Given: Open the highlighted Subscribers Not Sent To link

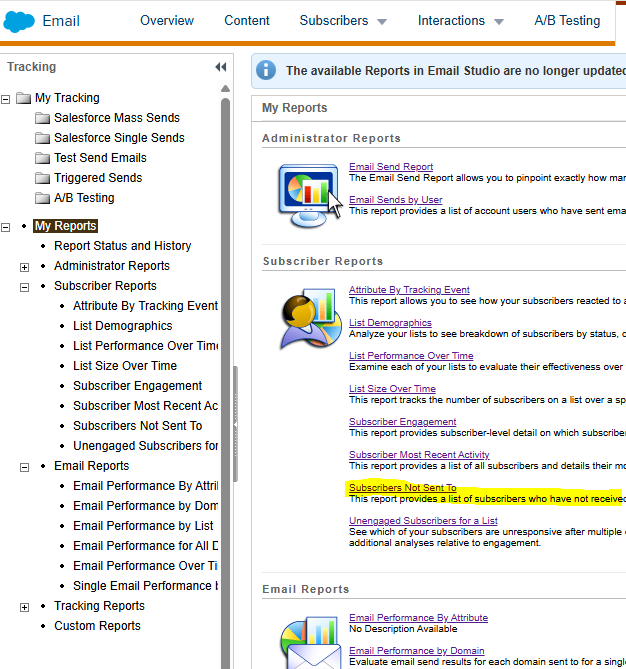Looking at the screenshot, I should coord(402,488).
